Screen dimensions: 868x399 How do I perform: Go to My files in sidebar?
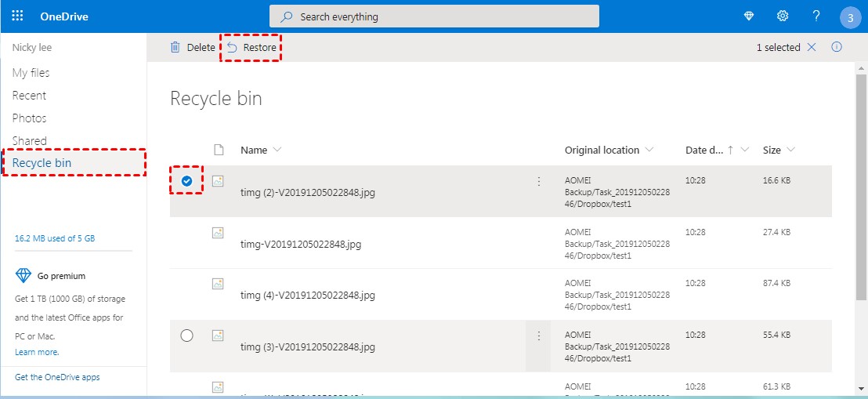click(31, 73)
